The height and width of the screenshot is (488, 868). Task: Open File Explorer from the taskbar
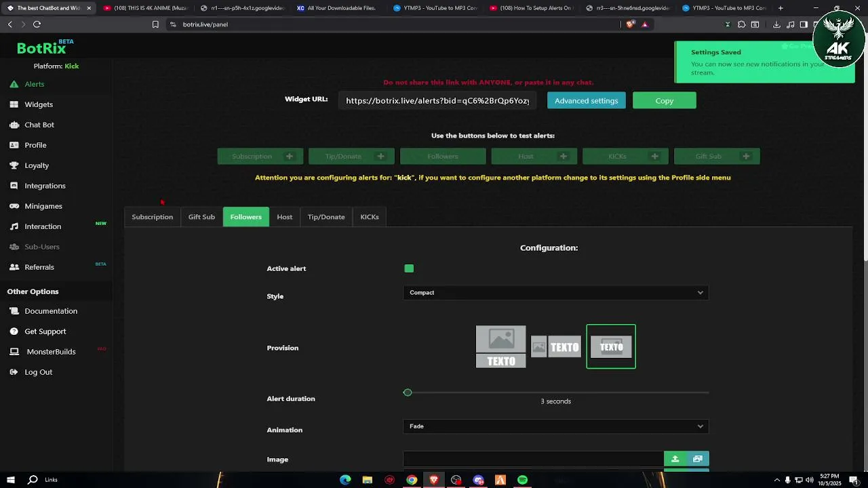(367, 480)
